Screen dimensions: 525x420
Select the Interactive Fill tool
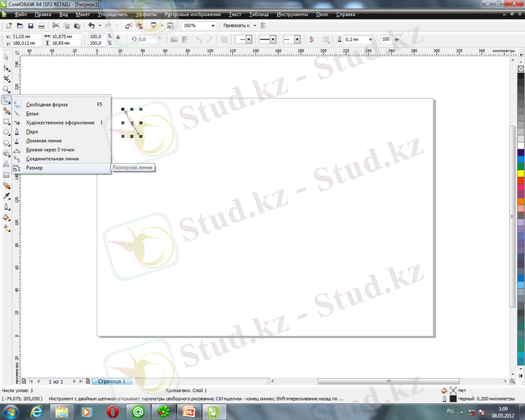6,228
